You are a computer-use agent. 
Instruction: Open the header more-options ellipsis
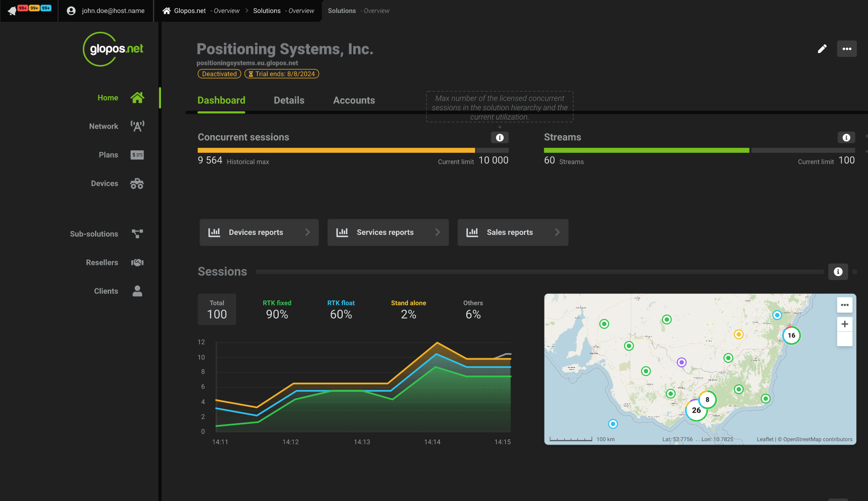pos(847,49)
